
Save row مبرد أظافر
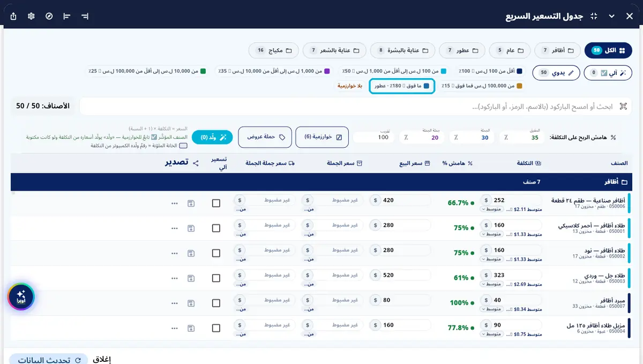pyautogui.click(x=191, y=304)
